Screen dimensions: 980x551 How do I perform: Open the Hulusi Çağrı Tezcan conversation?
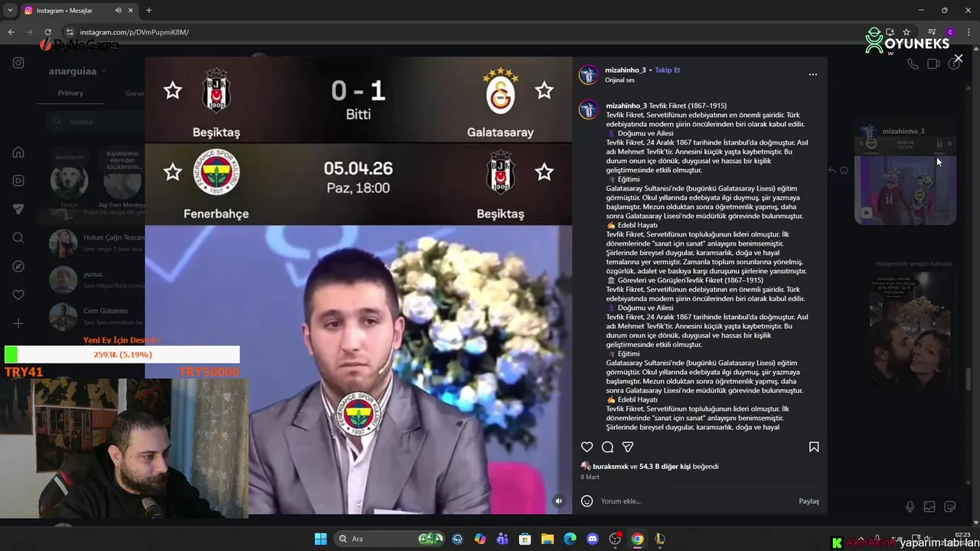tap(96, 243)
